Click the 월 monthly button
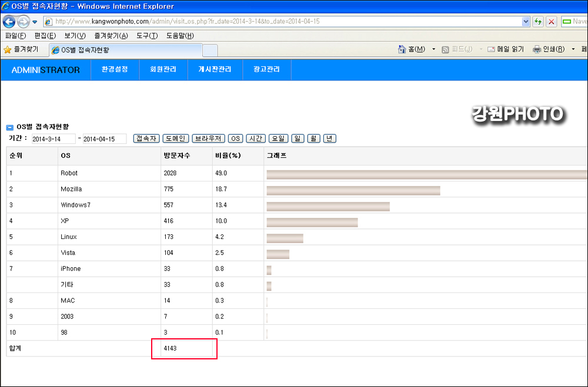 tap(313, 139)
